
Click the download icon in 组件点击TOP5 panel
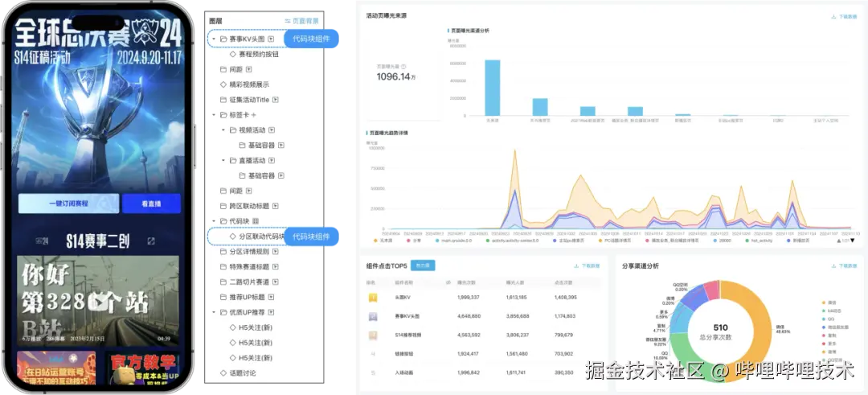(576, 266)
